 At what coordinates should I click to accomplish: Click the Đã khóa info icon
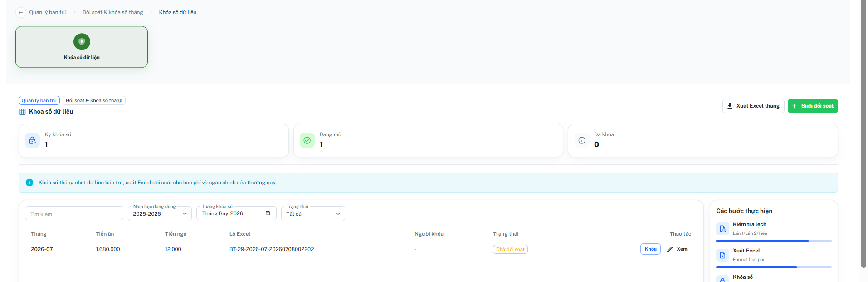click(582, 140)
